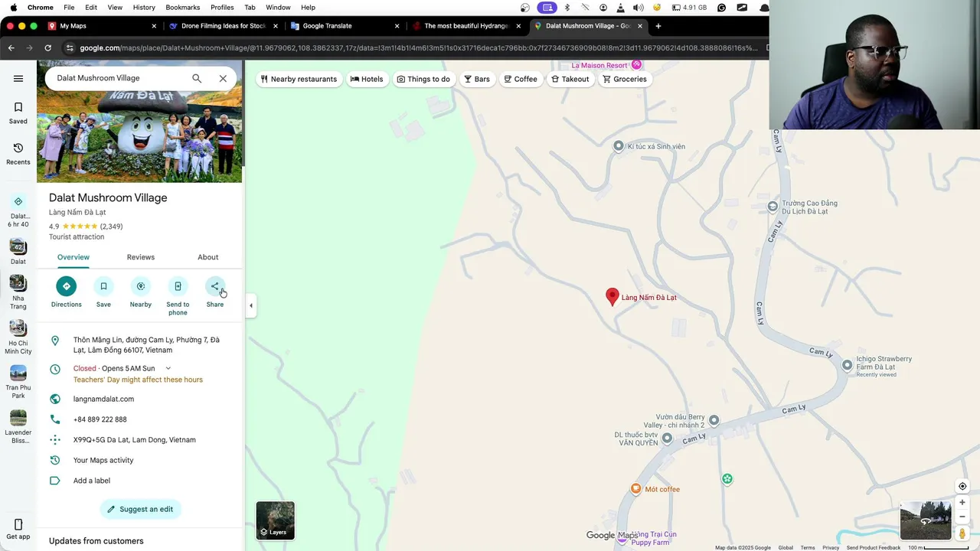Switch to Drone Filming Ideas browser tab
Image resolution: width=980 pixels, height=551 pixels.
[x=222, y=25]
